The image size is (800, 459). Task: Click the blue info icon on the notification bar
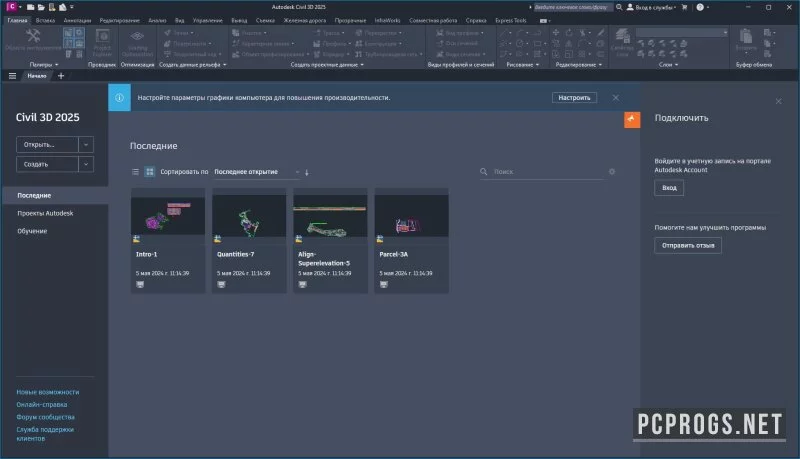tap(119, 97)
